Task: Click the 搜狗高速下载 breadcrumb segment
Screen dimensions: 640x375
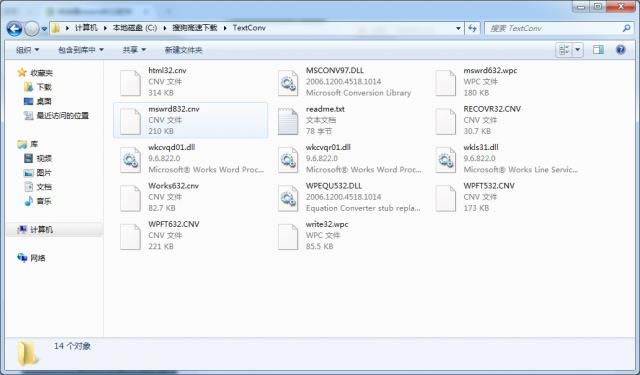Action: pos(195,28)
